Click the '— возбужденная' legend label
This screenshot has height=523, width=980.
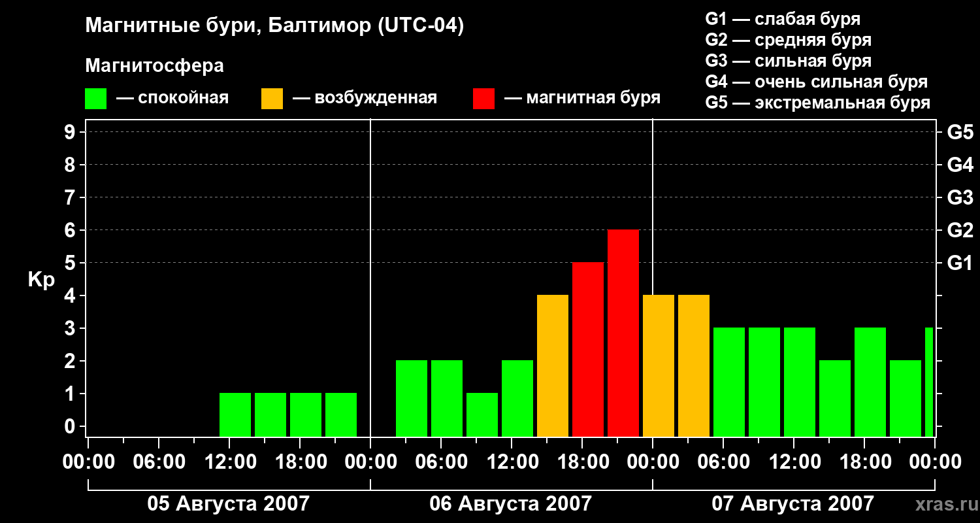pyautogui.click(x=365, y=98)
